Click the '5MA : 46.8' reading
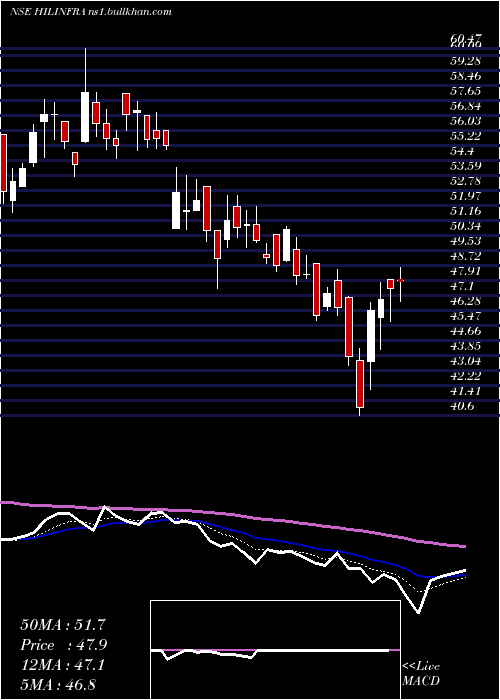500x700 pixels. point(58,684)
